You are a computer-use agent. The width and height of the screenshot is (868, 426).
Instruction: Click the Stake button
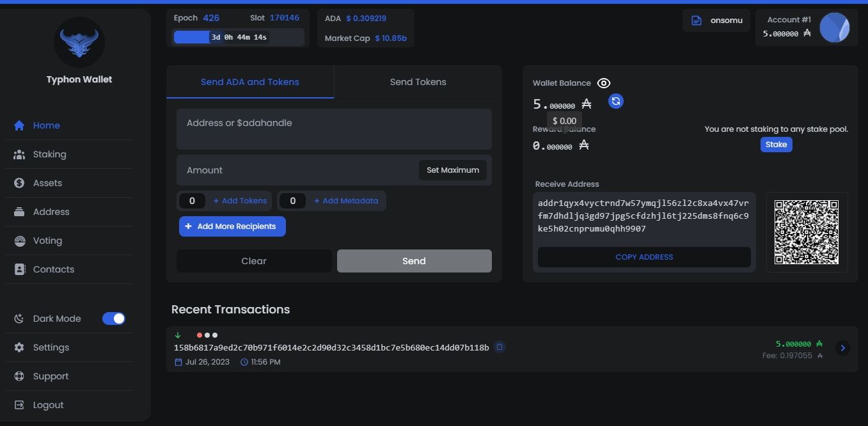coord(777,145)
